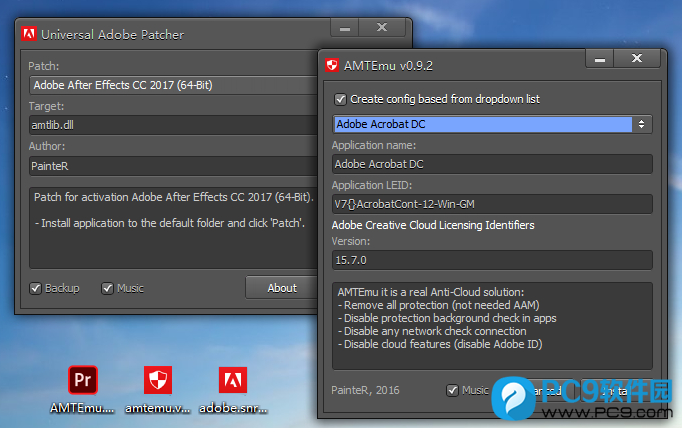Click the 'Install application to the default folder' text
This screenshot has height=428, width=682.
(170, 223)
